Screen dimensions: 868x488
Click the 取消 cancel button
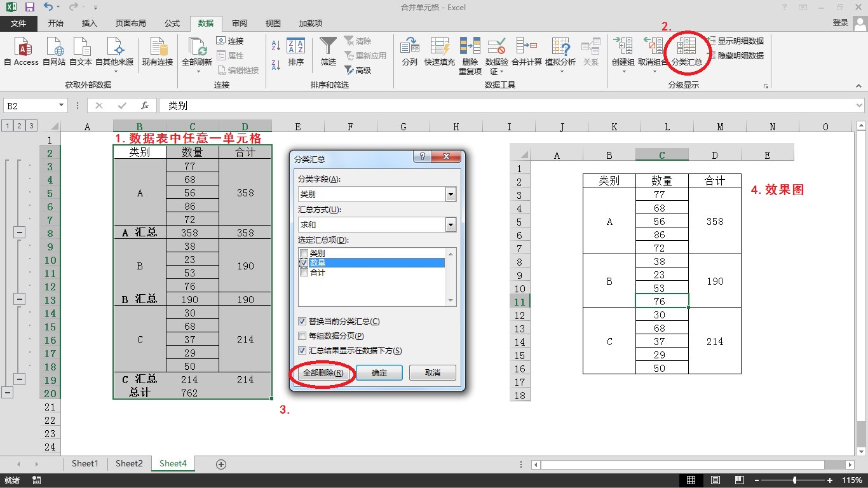point(433,373)
